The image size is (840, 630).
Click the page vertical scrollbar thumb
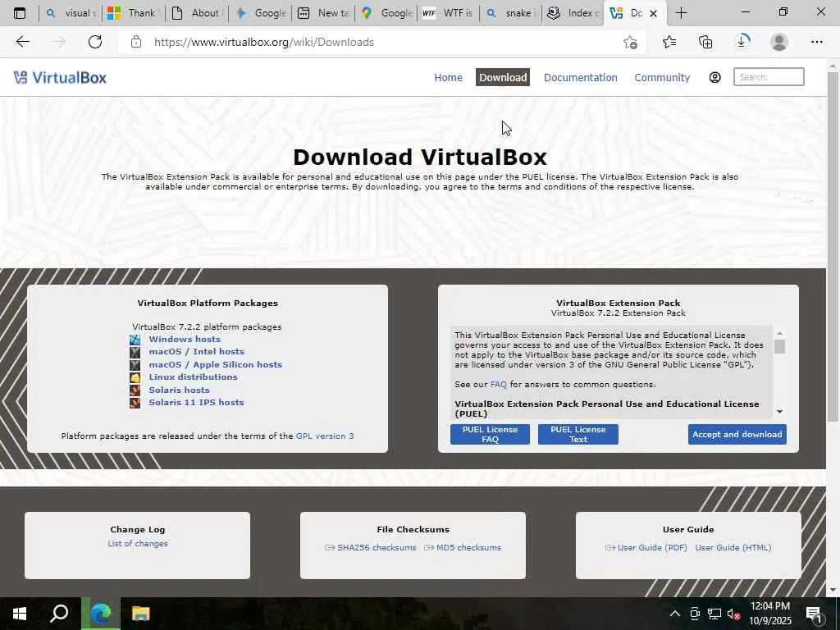(833, 246)
